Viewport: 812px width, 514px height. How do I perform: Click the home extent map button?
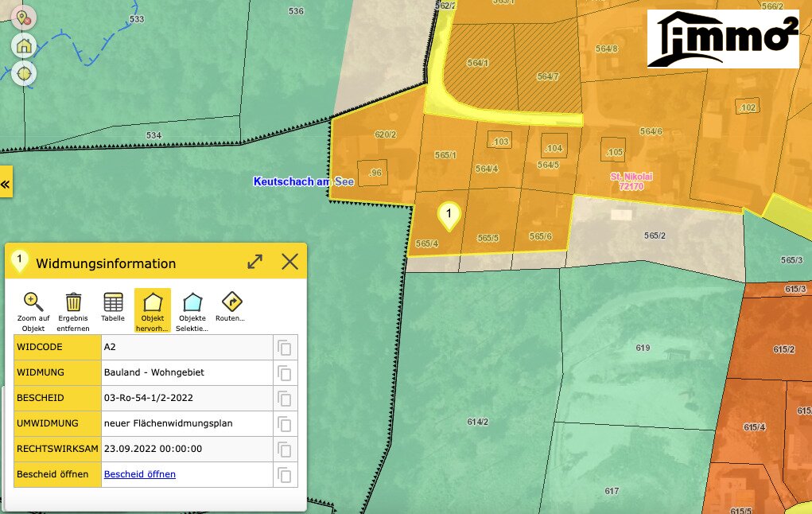pos(24,45)
